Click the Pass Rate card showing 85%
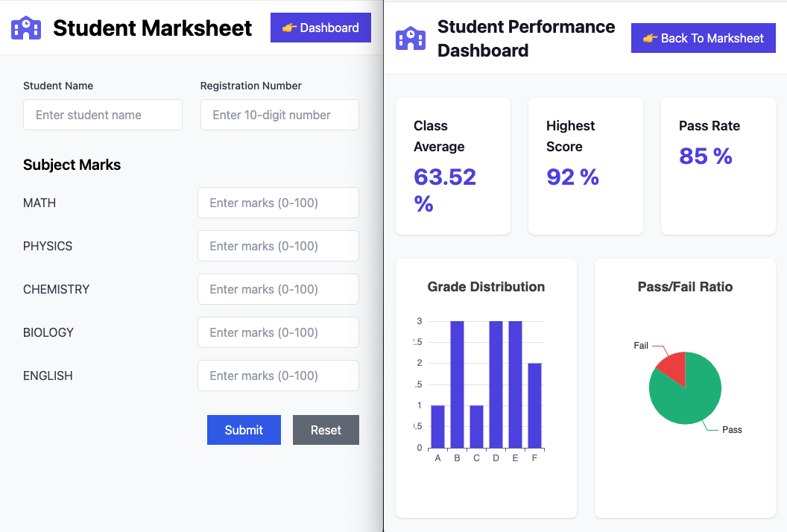 coord(717,165)
